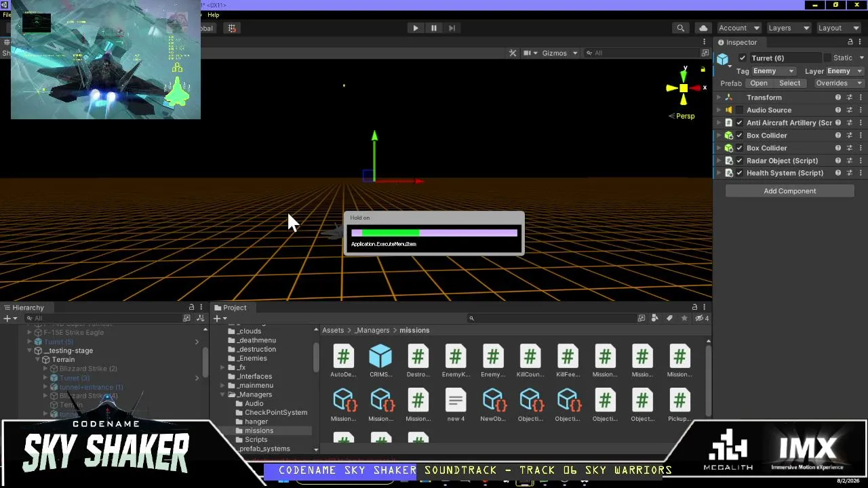868x488 pixels.
Task: Navigate to Assets in the breadcrumb
Action: [x=333, y=330]
